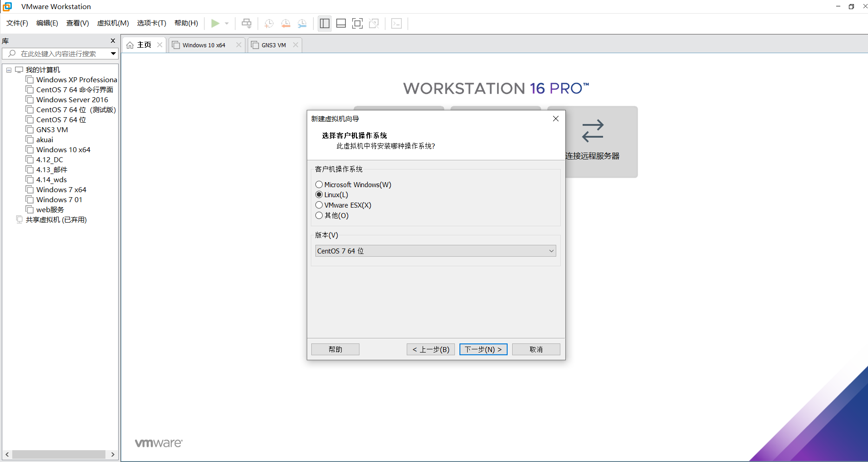
Task: Open the 虚拟机(M) menu
Action: point(113,23)
